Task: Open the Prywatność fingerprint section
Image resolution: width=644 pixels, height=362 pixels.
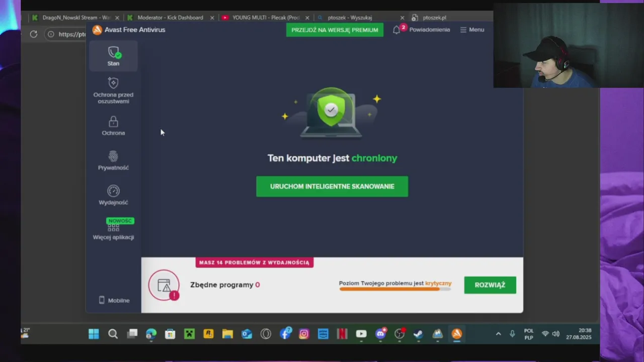Action: pos(113,160)
